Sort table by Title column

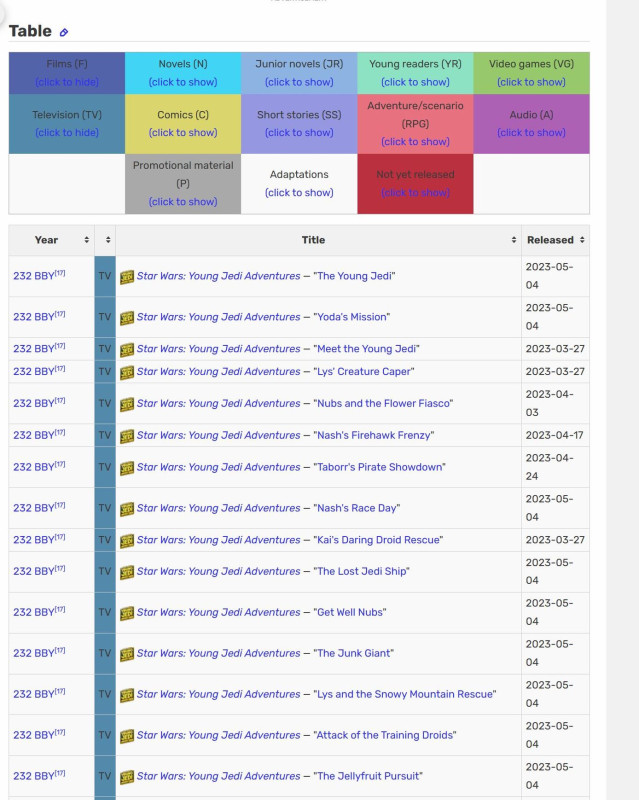318,240
